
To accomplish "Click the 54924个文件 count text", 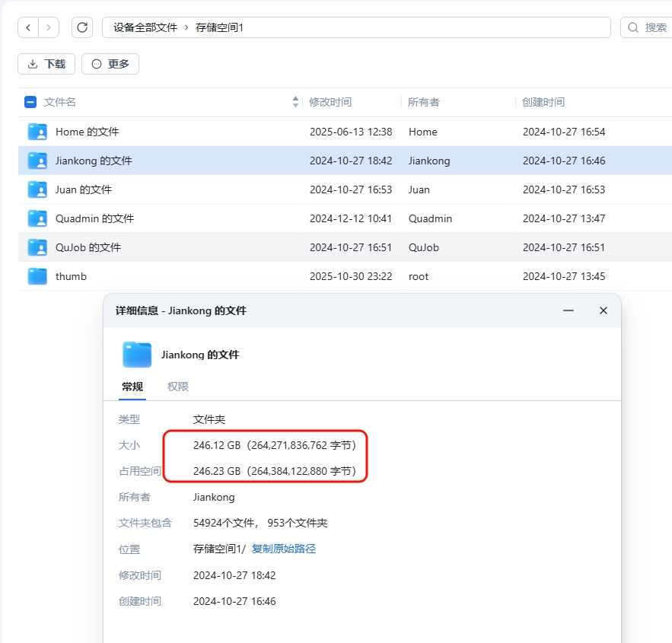I will [x=225, y=523].
